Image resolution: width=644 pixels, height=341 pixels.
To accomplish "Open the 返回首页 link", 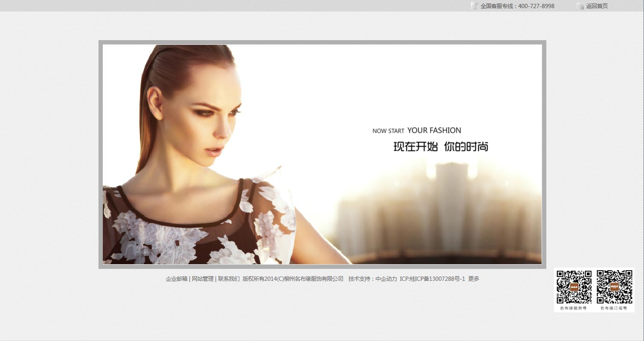I will pos(597,6).
